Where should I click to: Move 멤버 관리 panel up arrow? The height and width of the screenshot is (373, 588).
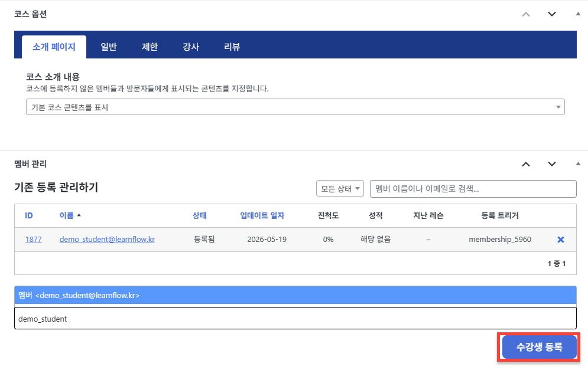point(526,164)
